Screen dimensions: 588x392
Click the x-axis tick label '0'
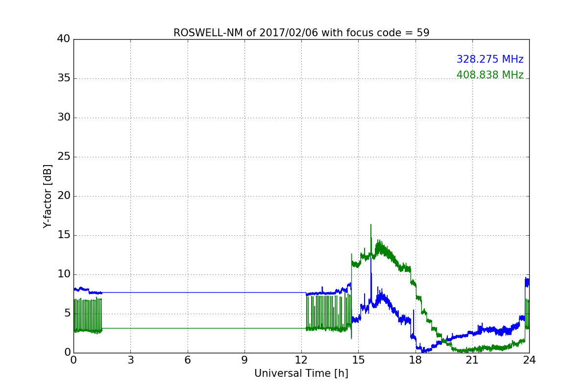pyautogui.click(x=73, y=360)
